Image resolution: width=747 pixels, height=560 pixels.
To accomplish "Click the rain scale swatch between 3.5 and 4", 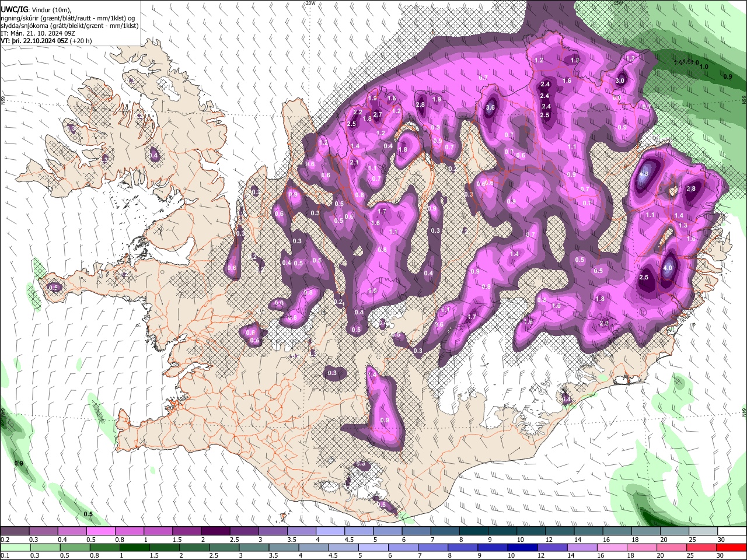I will point(284,547).
